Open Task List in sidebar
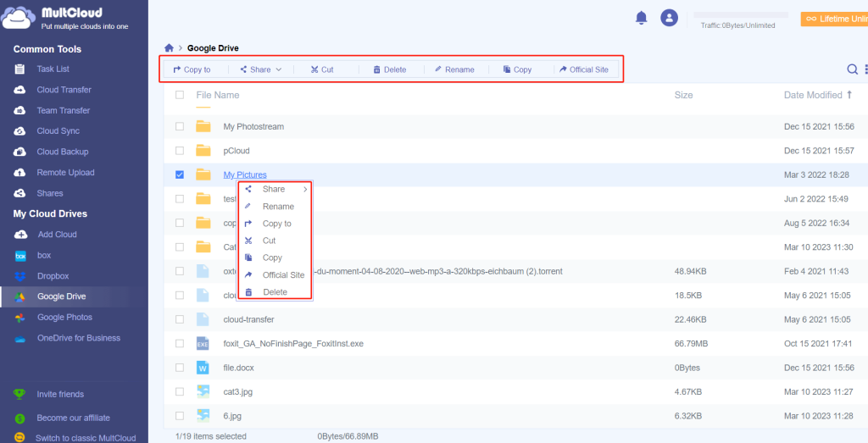 pyautogui.click(x=53, y=69)
